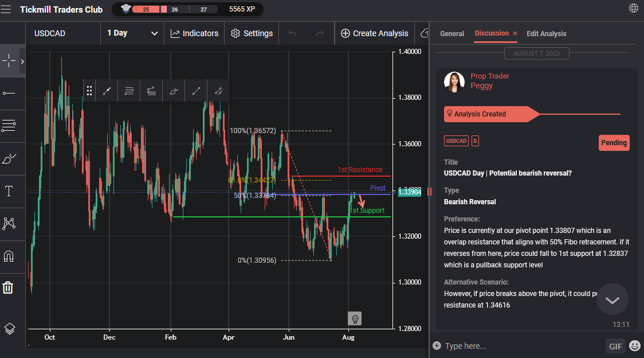This screenshot has width=644, height=358.
Task: Click Create Analysis button
Action: coord(375,33)
